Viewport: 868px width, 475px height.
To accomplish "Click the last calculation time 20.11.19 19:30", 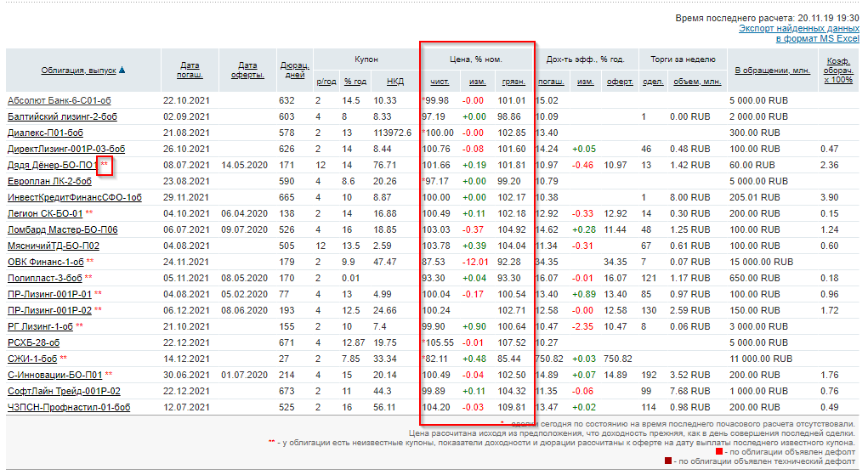I will tap(828, 19).
